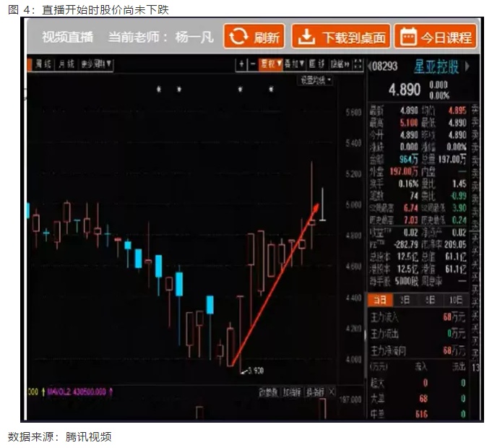Open the orange 复权 dropdown
492x448 pixels.
[271, 64]
